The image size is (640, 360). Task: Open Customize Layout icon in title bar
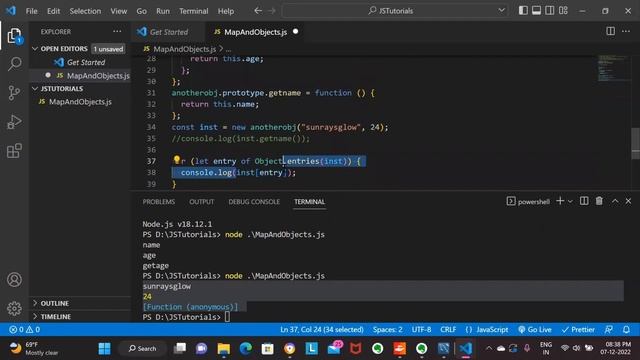point(563,11)
